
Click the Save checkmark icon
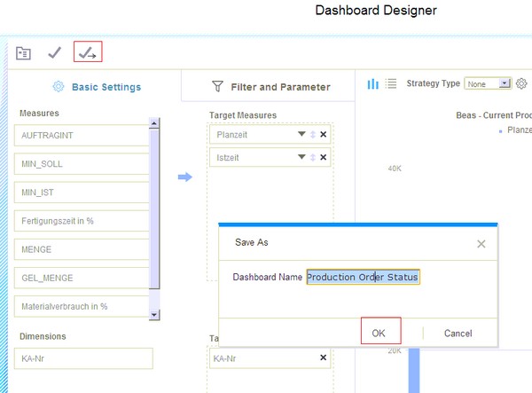pyautogui.click(x=54, y=53)
